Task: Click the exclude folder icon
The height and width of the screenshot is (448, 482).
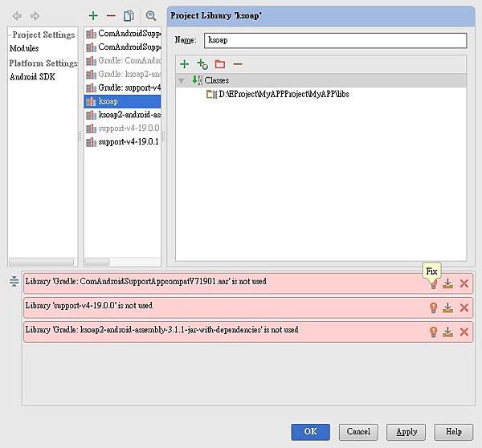Action: click(x=220, y=64)
